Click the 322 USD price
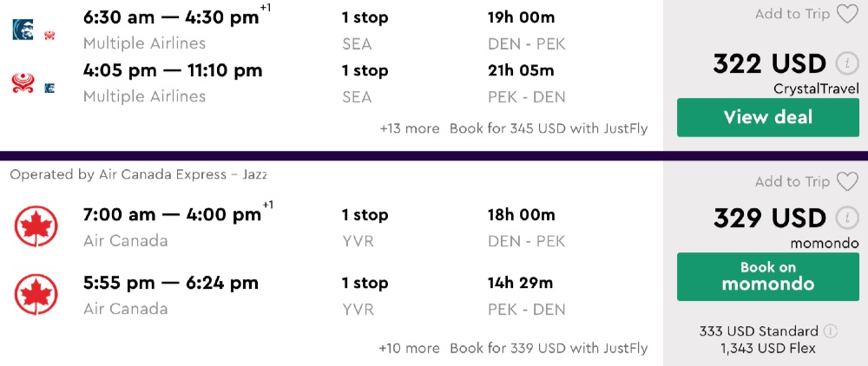This screenshot has height=366, width=868. click(x=769, y=63)
